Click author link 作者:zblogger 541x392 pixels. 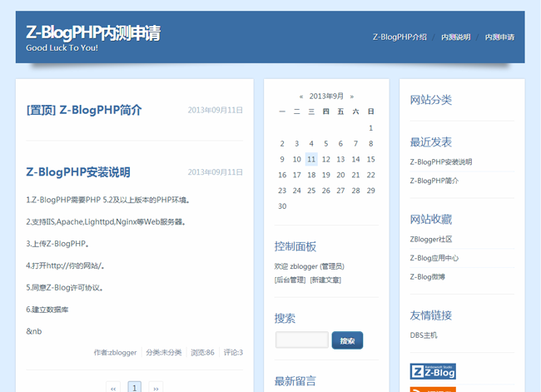[x=115, y=353]
